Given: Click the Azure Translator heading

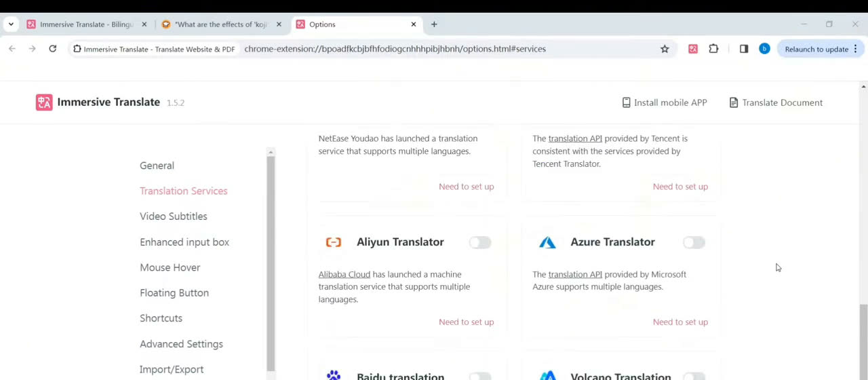Looking at the screenshot, I should coord(612,242).
